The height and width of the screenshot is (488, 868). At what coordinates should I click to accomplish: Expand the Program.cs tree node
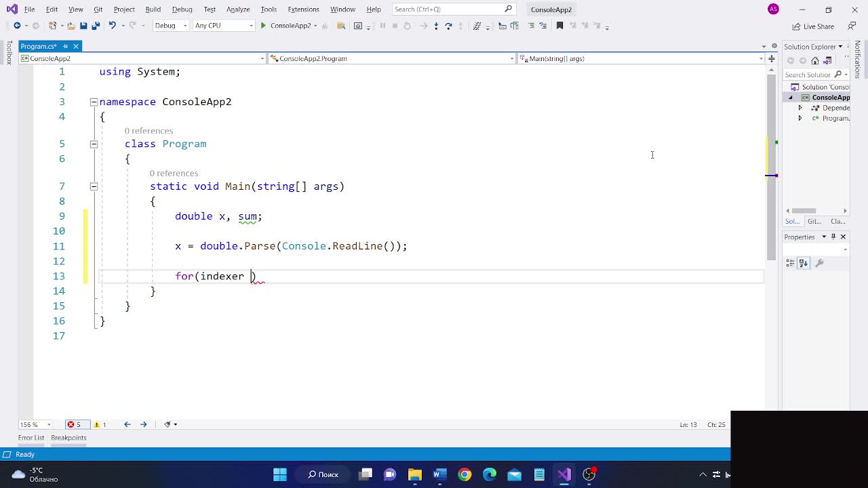coord(800,118)
